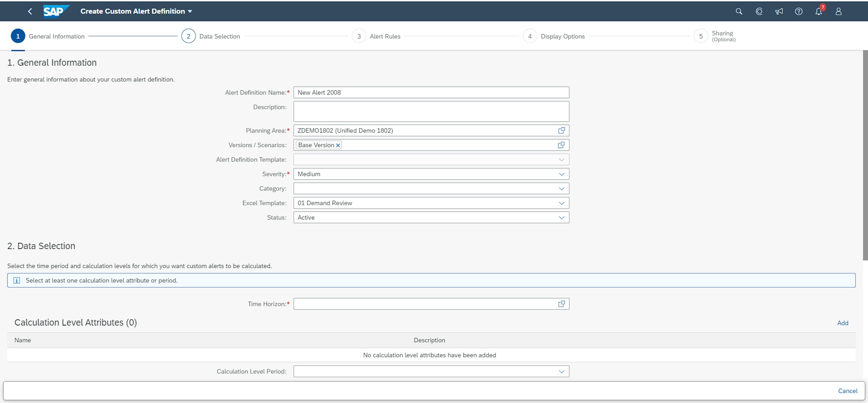Expand the Status dropdown
This screenshot has height=403, width=868.
click(x=562, y=218)
